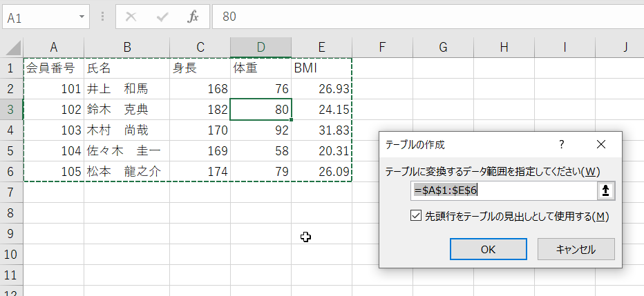Click weight value 76 cell
The image size is (644, 296).
tap(261, 88)
